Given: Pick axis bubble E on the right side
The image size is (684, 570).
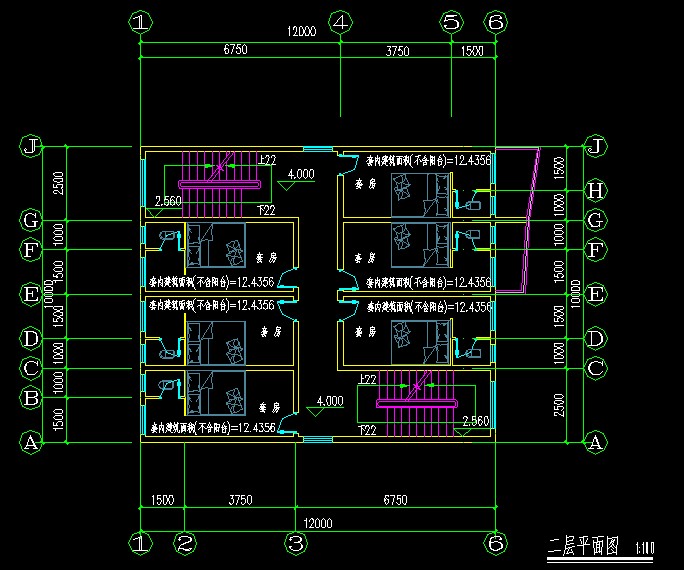Looking at the screenshot, I should [x=595, y=294].
